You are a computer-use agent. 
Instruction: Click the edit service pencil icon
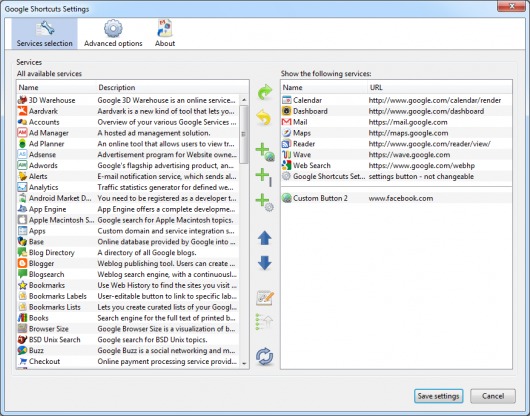[265, 298]
